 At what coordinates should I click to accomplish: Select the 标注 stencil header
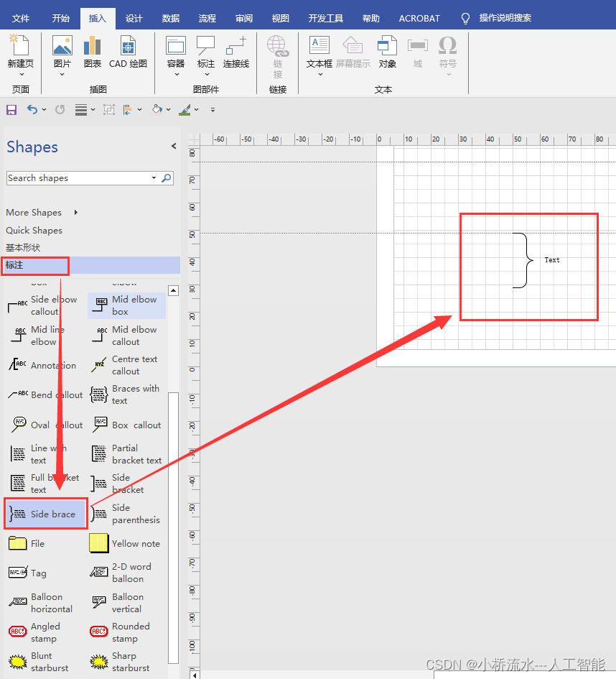(91, 265)
